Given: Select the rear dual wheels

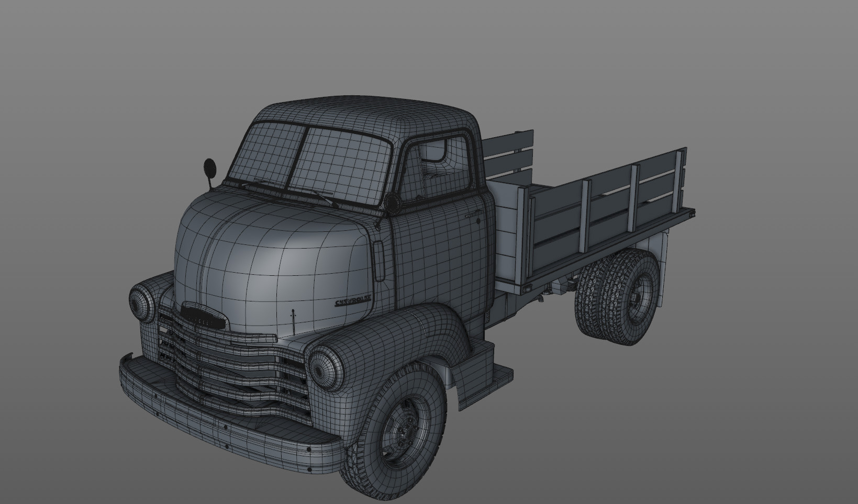Looking at the screenshot, I should point(618,296).
